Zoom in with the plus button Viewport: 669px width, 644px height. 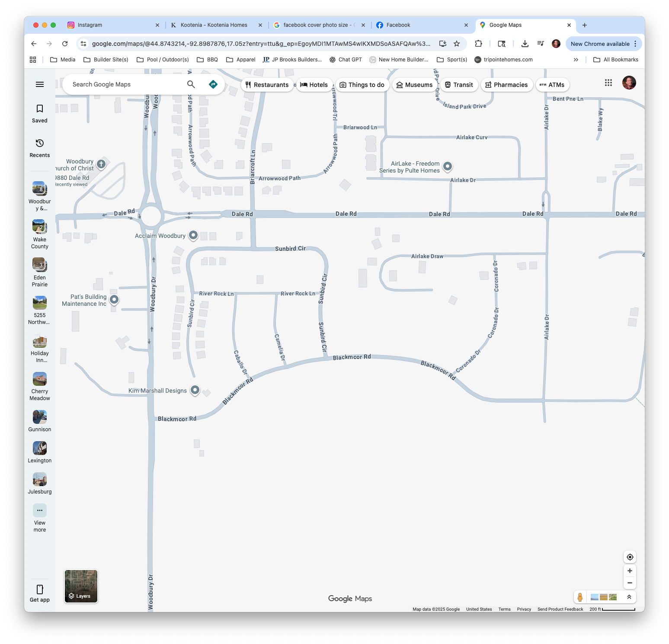(x=630, y=571)
